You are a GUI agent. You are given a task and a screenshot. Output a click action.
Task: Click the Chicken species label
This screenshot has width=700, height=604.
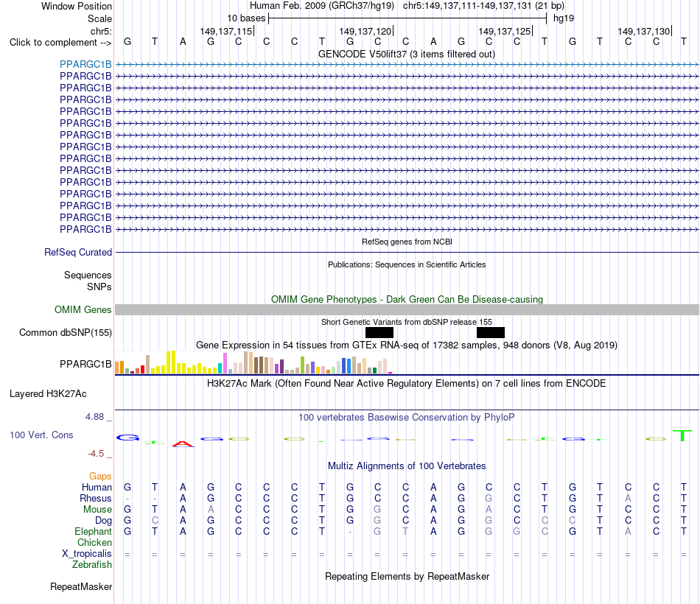coord(94,542)
